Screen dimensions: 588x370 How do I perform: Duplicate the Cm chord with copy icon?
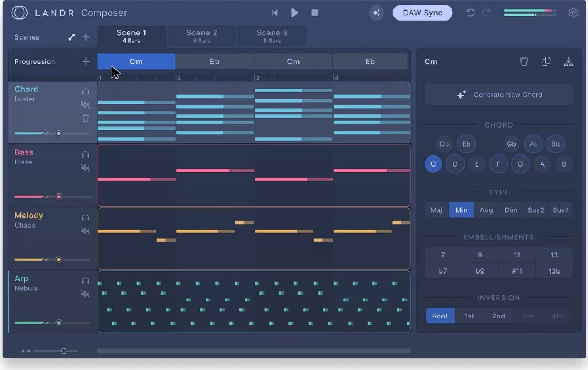(546, 62)
